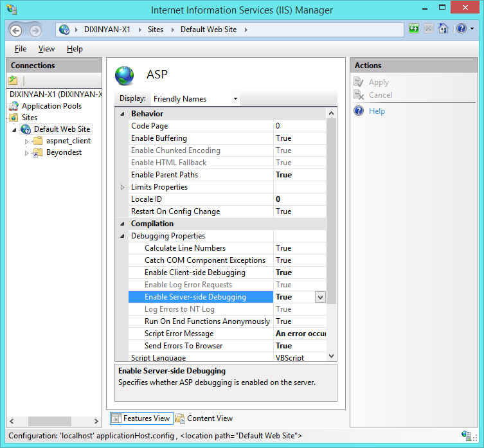
Task: Open the File menu
Action: pyautogui.click(x=21, y=49)
